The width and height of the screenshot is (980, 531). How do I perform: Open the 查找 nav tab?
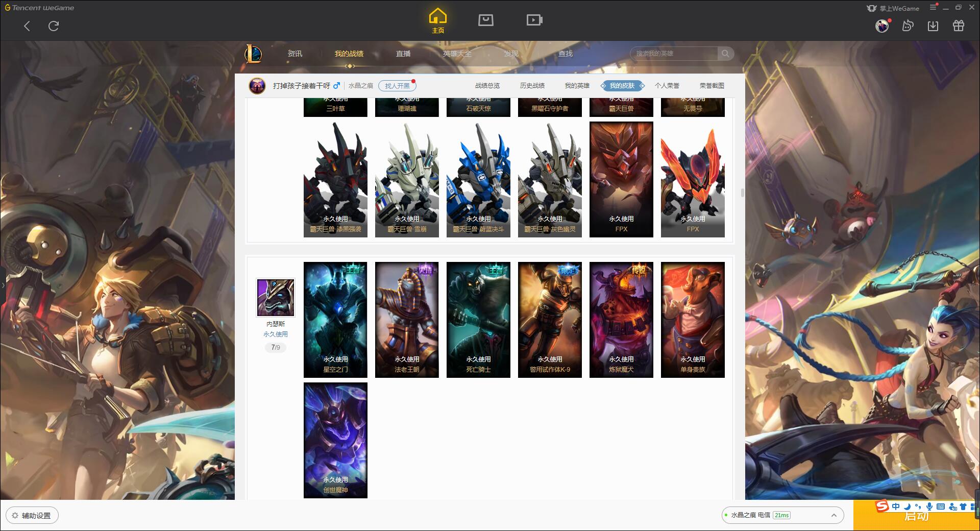pos(566,54)
